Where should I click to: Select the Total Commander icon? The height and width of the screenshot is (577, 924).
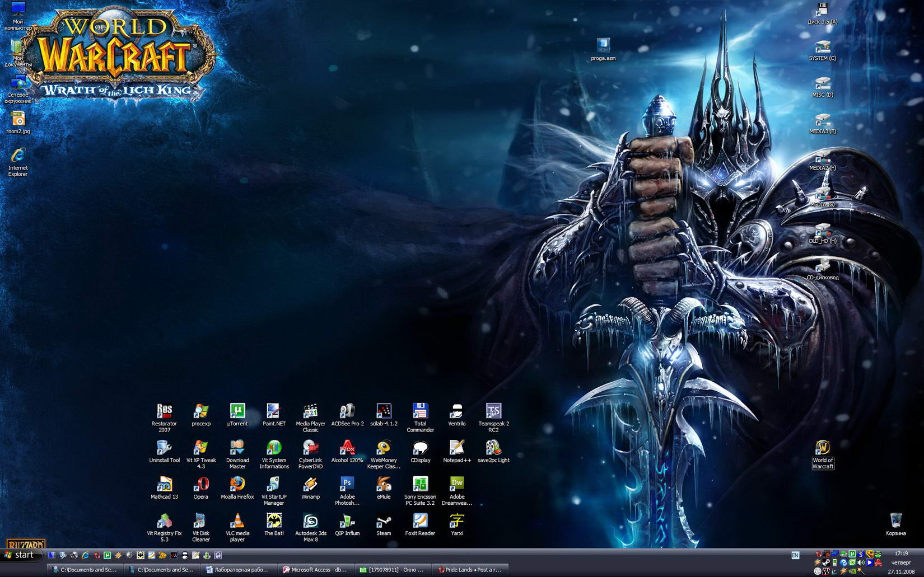pos(420,412)
